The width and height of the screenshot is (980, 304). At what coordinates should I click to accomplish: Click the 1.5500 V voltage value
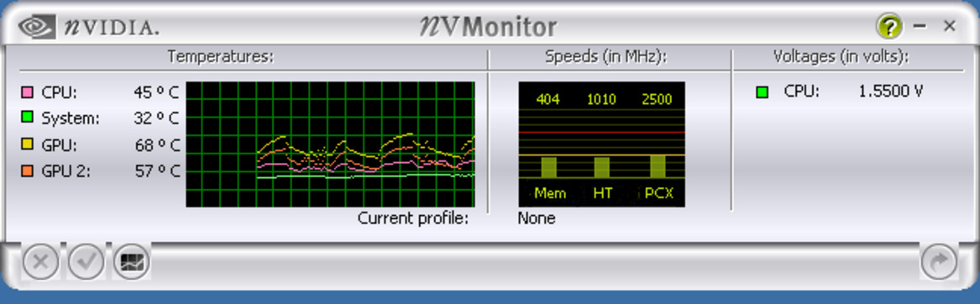pyautogui.click(x=891, y=92)
